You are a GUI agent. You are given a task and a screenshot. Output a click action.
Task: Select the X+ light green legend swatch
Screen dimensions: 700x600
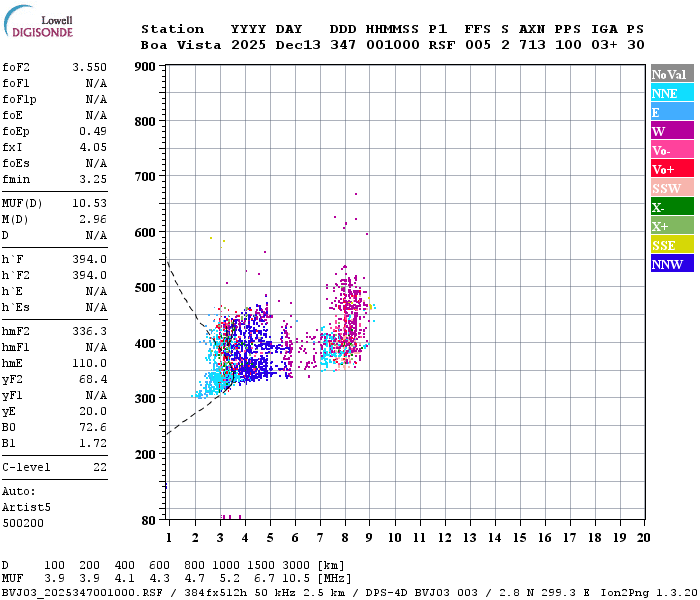pyautogui.click(x=672, y=225)
